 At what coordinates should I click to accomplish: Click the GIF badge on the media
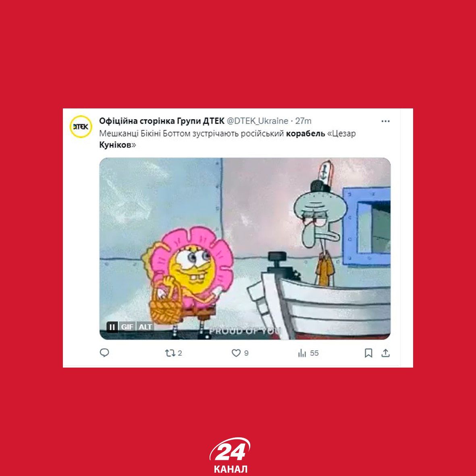coord(127,327)
